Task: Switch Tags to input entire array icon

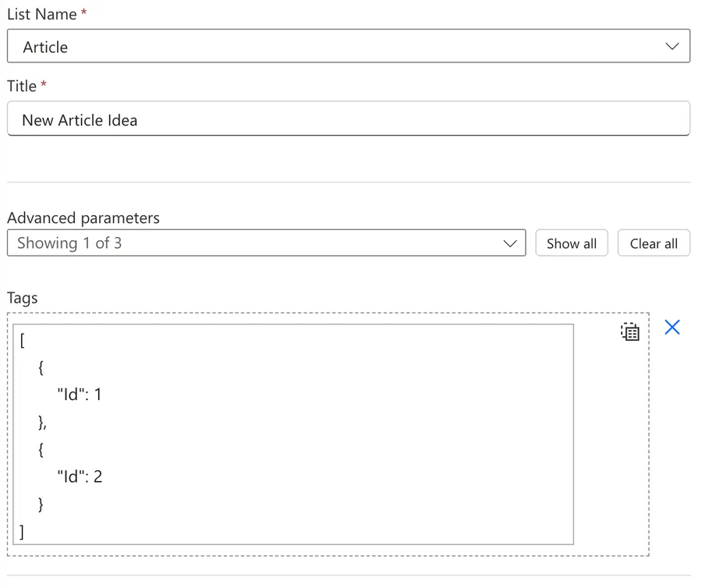Action: tap(630, 331)
